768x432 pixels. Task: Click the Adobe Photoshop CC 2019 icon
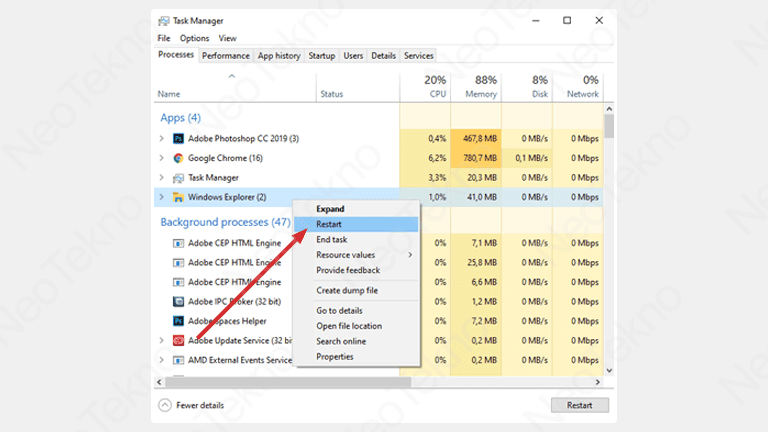tap(178, 139)
